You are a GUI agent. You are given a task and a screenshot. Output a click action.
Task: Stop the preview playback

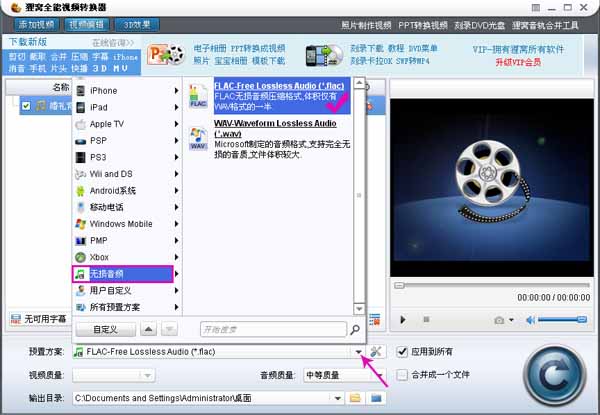426,319
